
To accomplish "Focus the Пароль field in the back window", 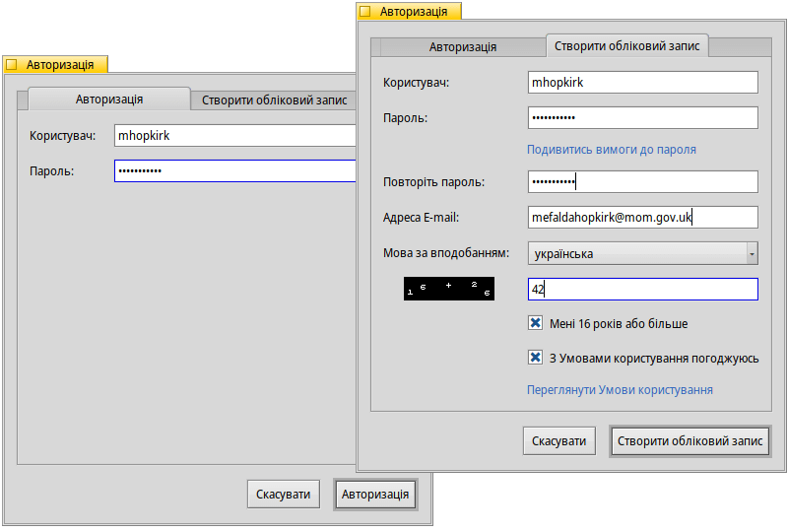I will click(x=234, y=171).
